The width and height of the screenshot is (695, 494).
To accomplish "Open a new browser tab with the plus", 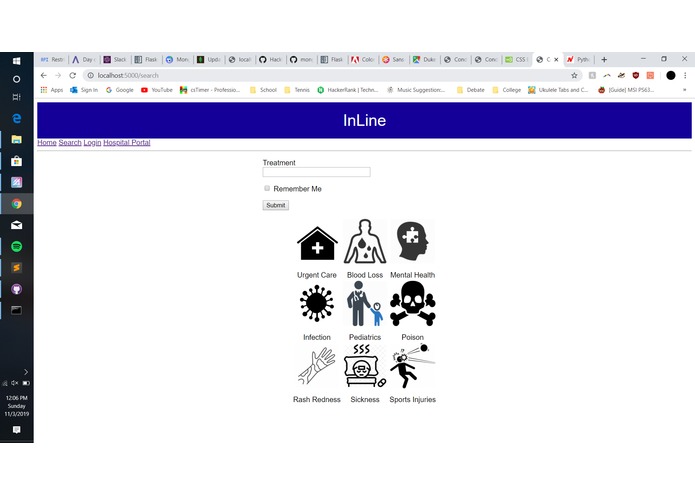I will (x=604, y=59).
